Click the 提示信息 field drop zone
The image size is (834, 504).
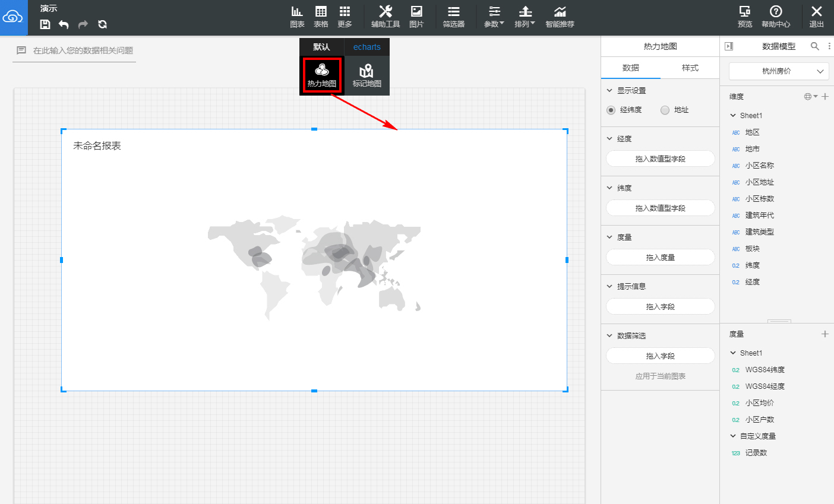[x=661, y=307]
